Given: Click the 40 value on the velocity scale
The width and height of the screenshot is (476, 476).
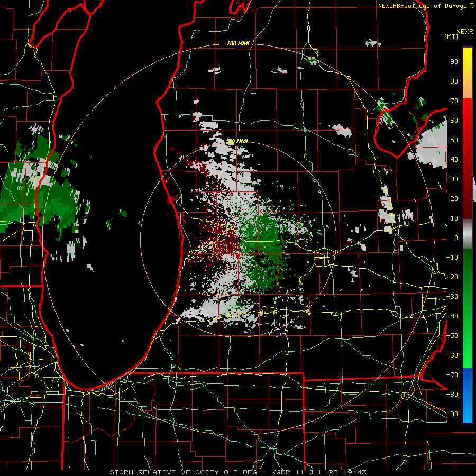Looking at the screenshot, I should 454,159.
